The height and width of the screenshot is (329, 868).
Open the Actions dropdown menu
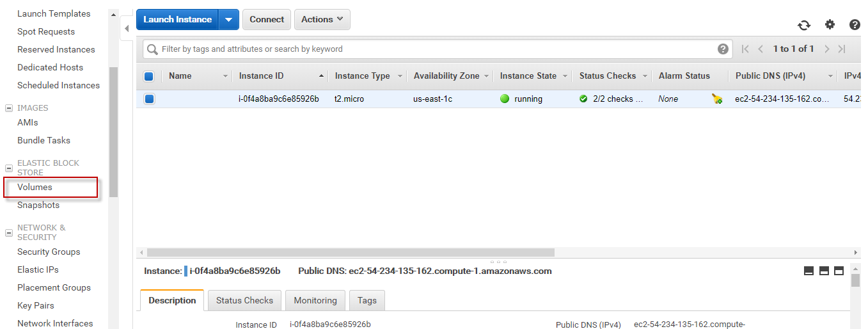(x=322, y=20)
